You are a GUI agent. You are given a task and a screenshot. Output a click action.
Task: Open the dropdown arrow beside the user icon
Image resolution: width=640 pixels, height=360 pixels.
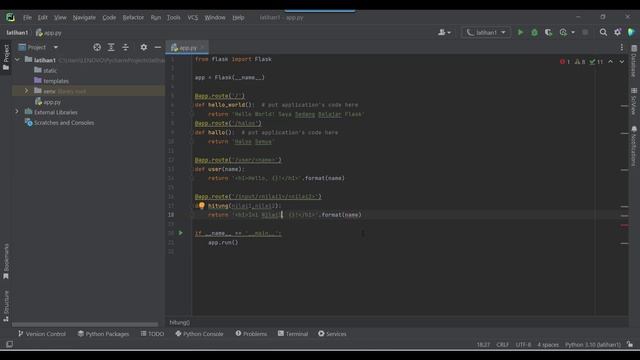click(x=449, y=33)
